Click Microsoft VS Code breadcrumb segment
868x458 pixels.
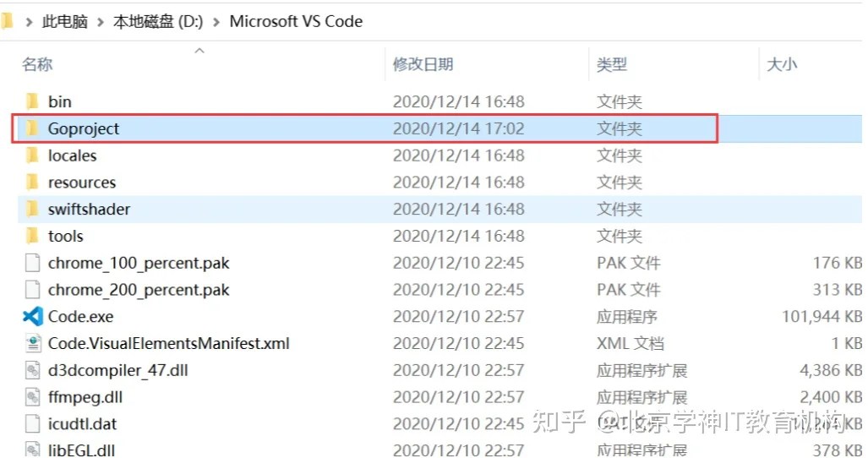pyautogui.click(x=296, y=22)
